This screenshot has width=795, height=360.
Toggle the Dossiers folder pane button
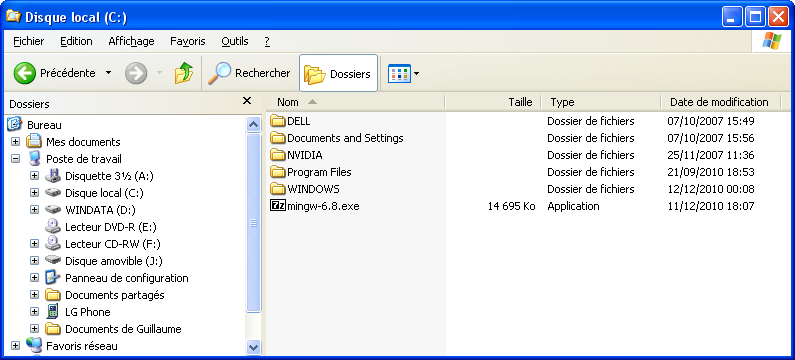[338, 74]
